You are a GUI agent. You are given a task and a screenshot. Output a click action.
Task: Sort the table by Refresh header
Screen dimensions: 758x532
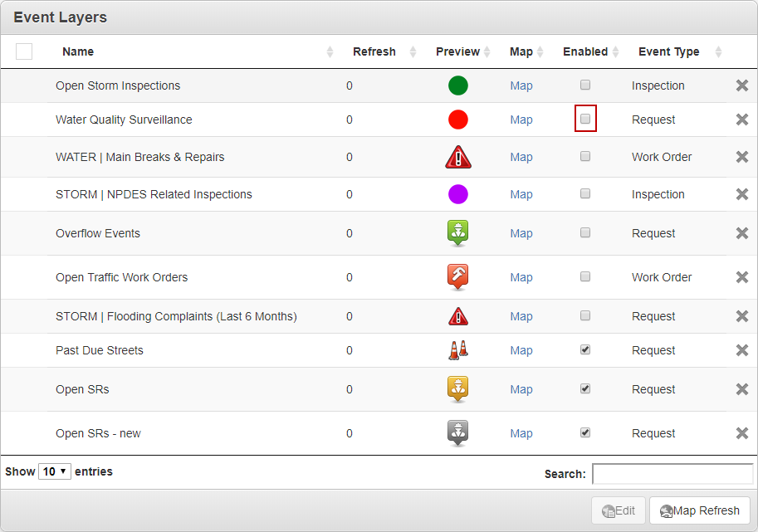[x=374, y=51]
